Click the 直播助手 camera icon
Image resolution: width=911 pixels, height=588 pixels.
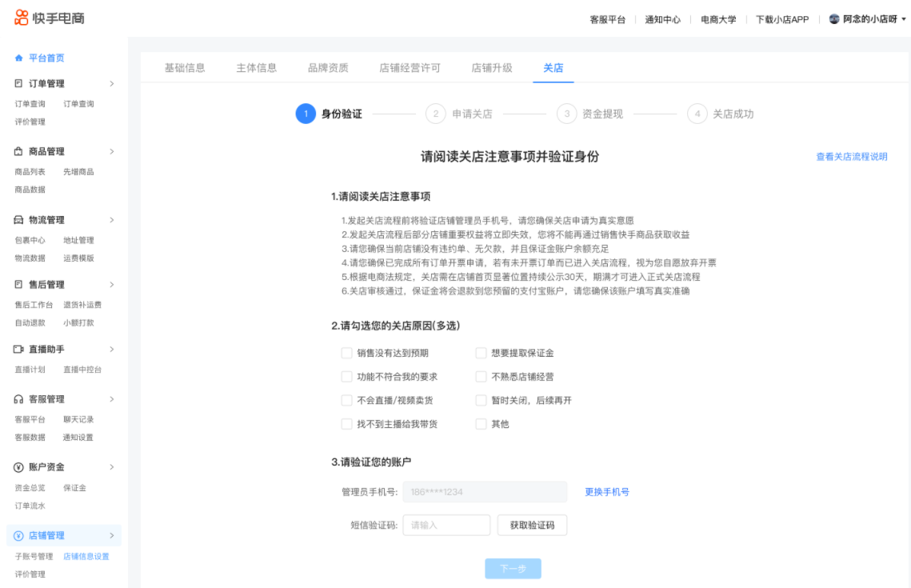[x=18, y=350]
